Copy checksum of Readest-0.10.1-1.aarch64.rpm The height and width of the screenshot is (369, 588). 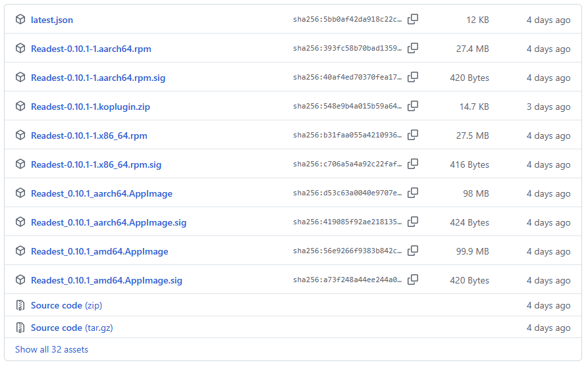[x=413, y=49]
